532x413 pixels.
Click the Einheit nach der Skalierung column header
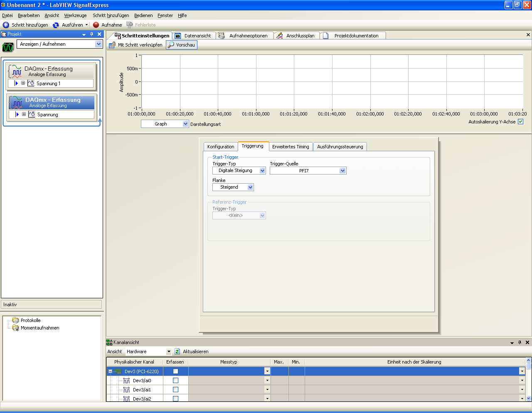[x=414, y=362]
